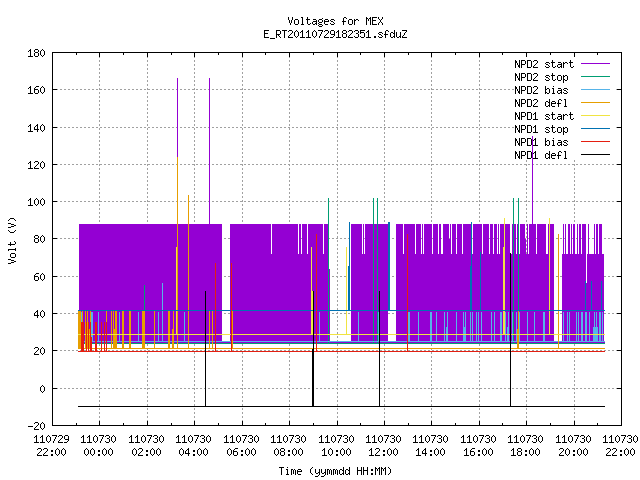The image size is (640, 480).
Task: Click the 60 y-axis tick value
Action: tap(39, 277)
